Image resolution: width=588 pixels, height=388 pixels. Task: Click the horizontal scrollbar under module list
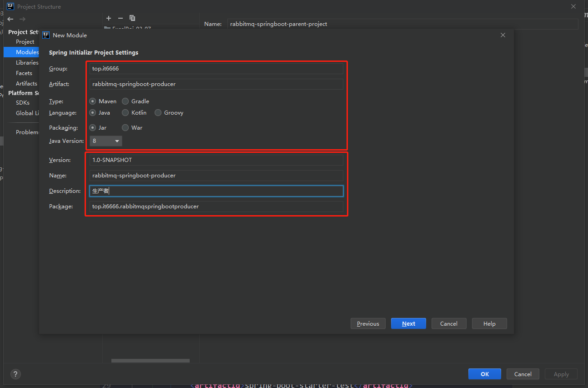[151, 361]
